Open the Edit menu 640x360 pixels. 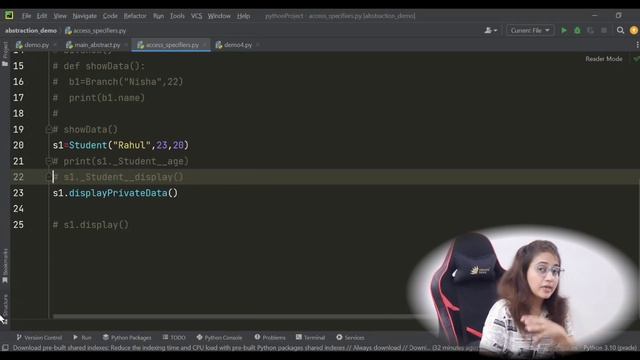coord(42,16)
